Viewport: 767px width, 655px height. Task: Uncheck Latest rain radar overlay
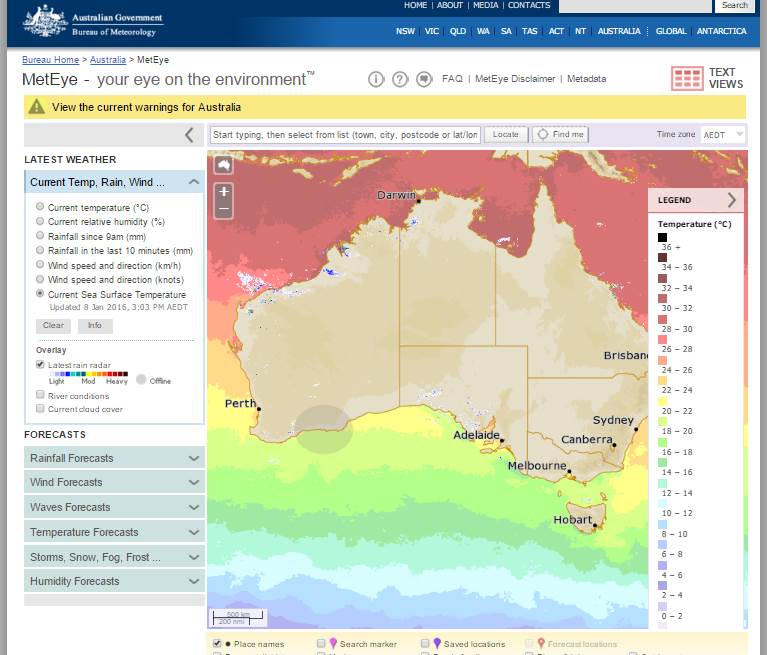[x=40, y=365]
